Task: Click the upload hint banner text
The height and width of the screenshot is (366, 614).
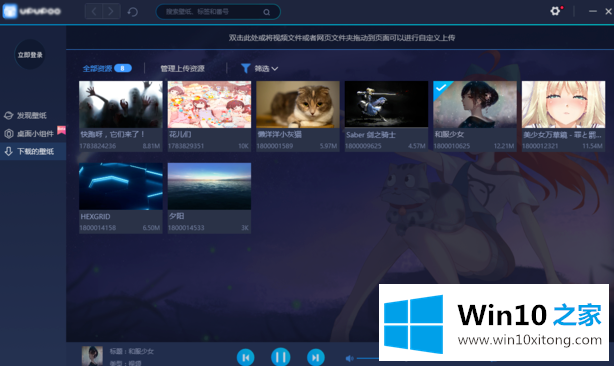Action: point(341,38)
